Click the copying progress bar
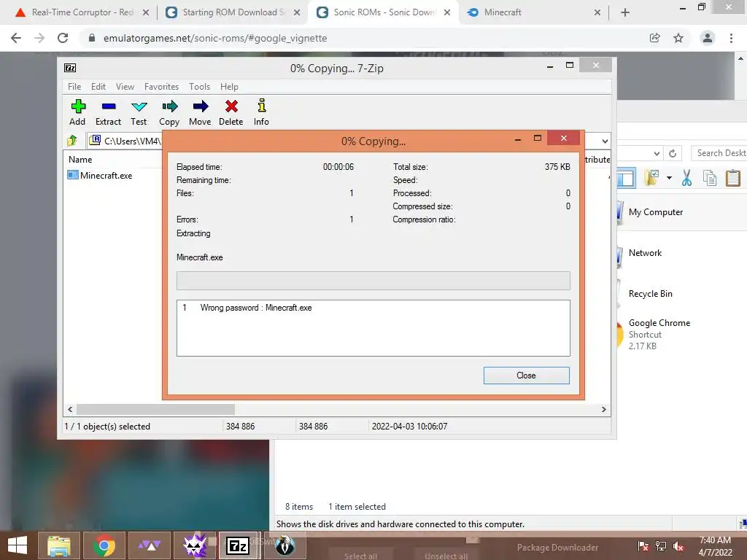 pos(373,281)
